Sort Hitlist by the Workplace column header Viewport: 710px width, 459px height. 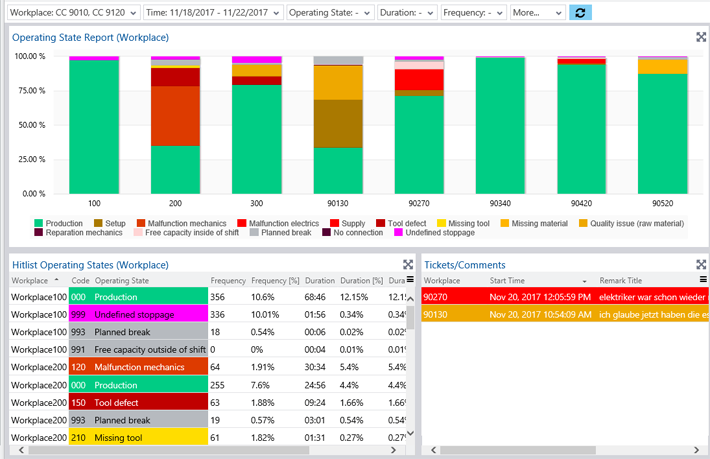pyautogui.click(x=30, y=281)
